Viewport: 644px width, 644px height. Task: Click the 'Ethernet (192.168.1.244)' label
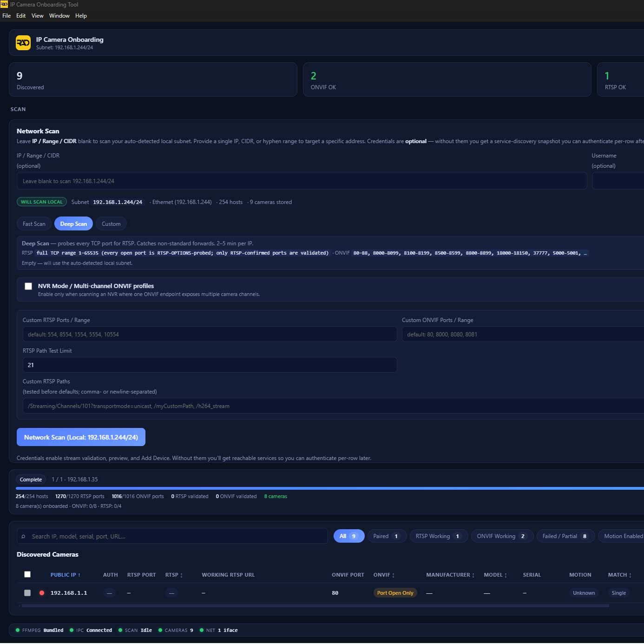[182, 202]
